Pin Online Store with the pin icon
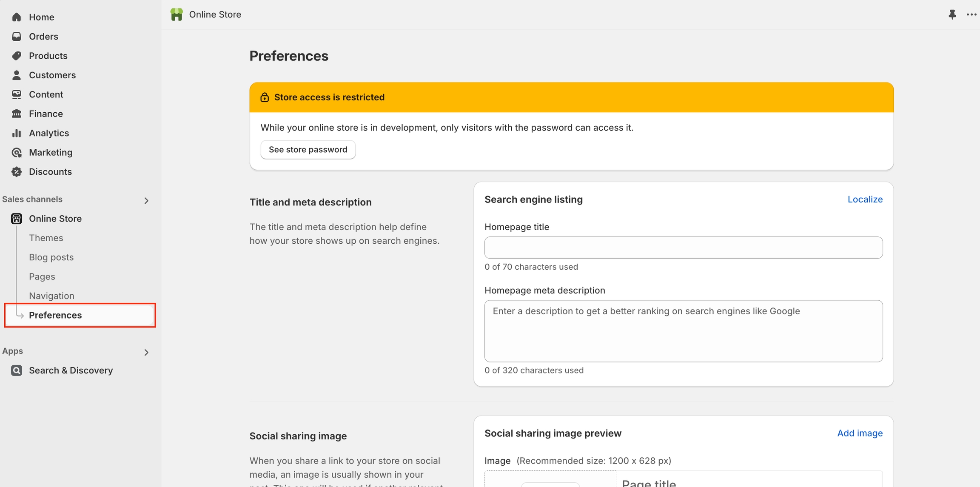The image size is (980, 487). coord(952,14)
